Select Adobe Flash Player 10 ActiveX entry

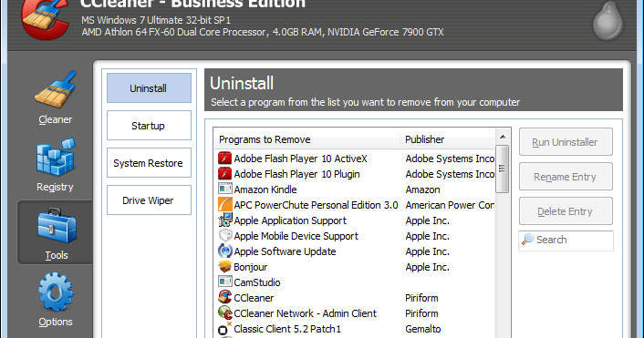click(300, 159)
